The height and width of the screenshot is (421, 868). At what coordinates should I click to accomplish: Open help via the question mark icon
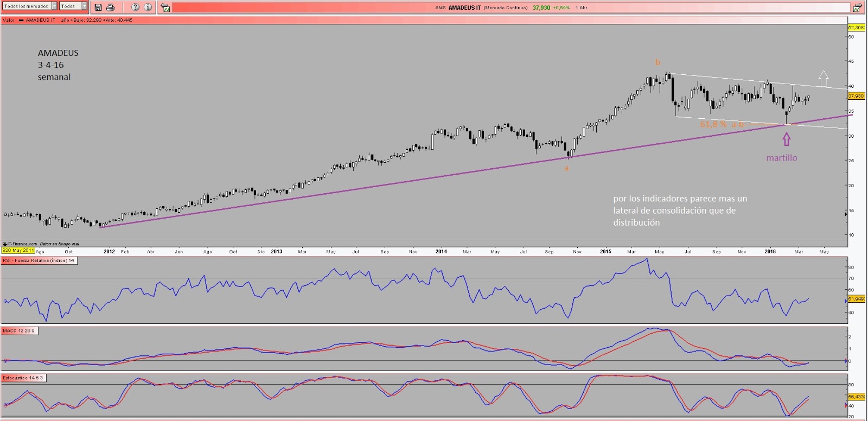pos(135,7)
